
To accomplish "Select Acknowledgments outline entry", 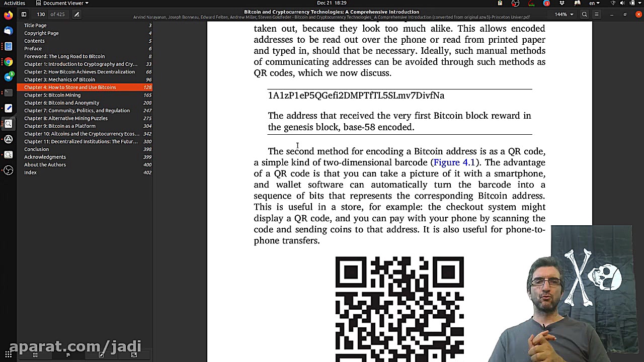I will (x=85, y=157).
